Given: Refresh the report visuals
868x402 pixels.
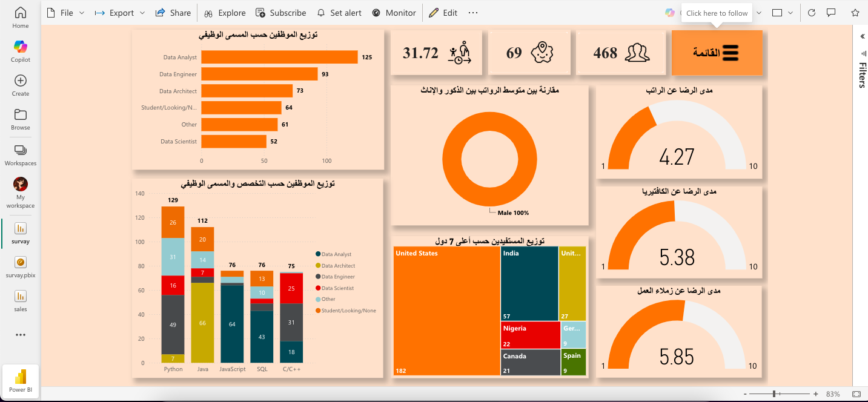Looking at the screenshot, I should (x=812, y=13).
